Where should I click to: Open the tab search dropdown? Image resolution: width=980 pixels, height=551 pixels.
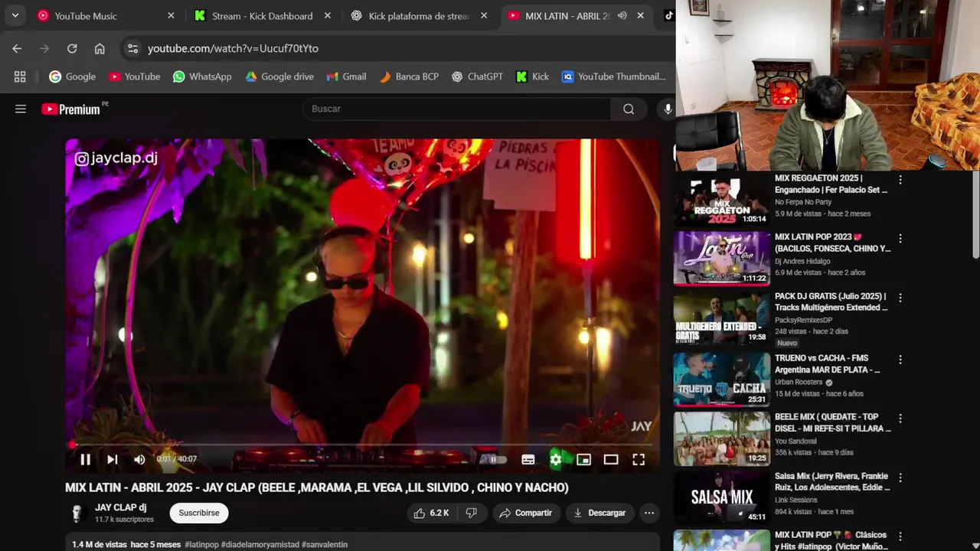pos(15,15)
